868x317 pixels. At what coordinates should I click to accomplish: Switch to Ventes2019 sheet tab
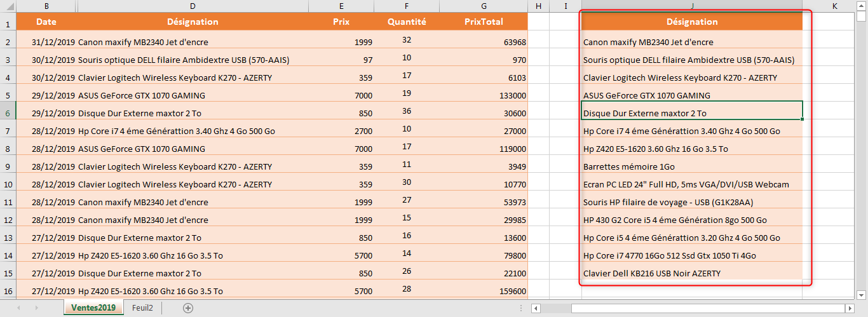(93, 308)
